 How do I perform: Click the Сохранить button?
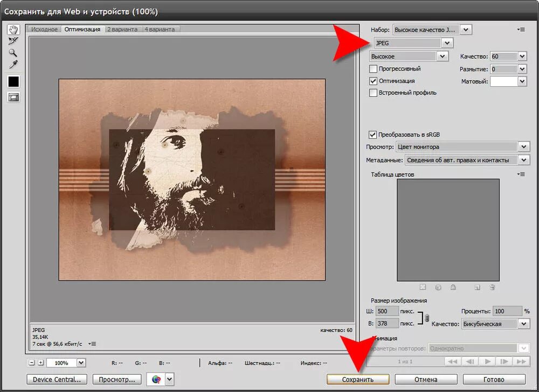(357, 379)
